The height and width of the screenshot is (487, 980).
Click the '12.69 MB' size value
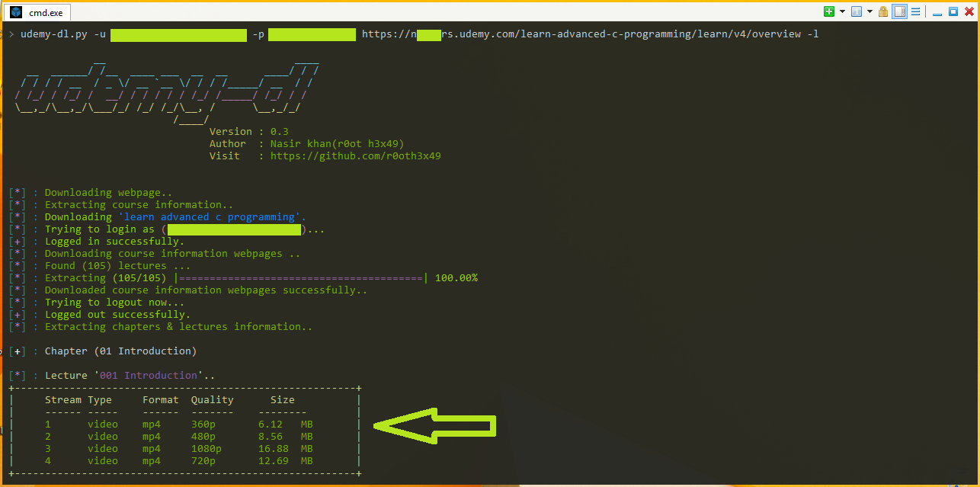click(286, 461)
